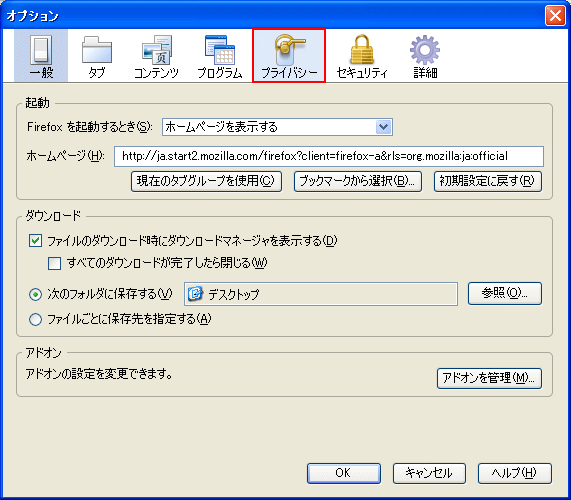Click 現在のタブグループを使用 button
This screenshot has width=571, height=500.
pos(206,181)
